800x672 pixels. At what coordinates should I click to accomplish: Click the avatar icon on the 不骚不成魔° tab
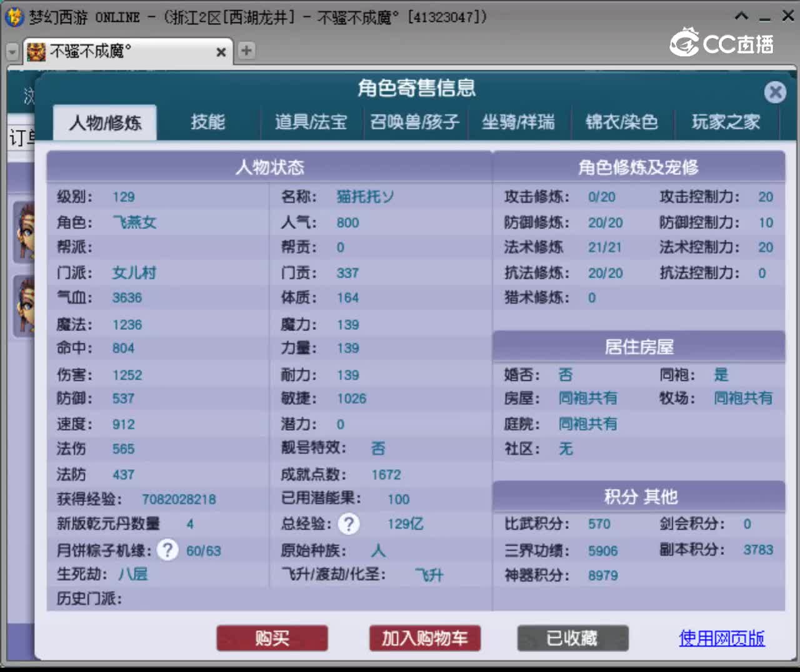(x=36, y=51)
